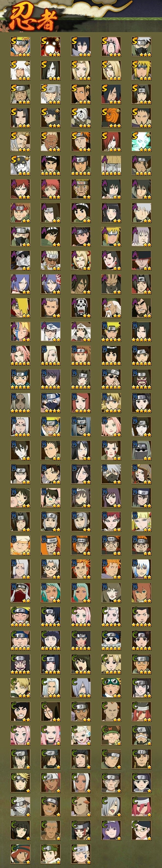Select the C-rank ninja with fully bandaged face
The height and width of the screenshot is (868, 162).
[x=20, y=806]
